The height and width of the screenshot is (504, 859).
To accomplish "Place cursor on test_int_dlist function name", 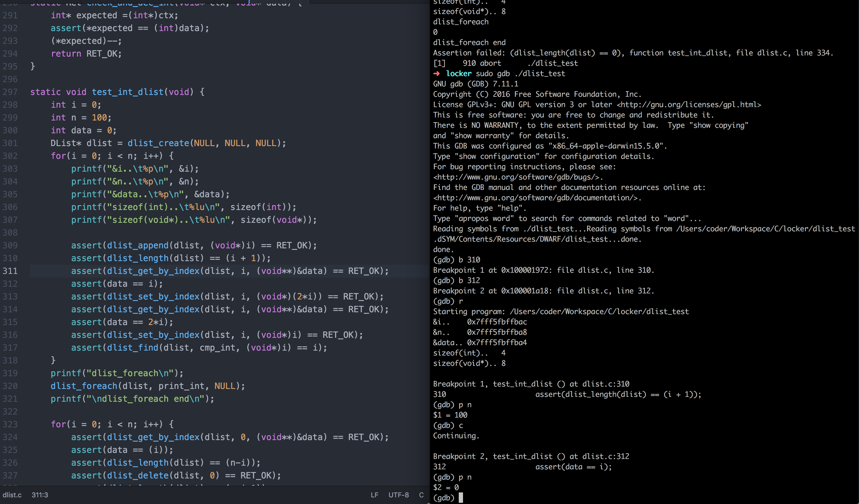I will click(x=128, y=92).
